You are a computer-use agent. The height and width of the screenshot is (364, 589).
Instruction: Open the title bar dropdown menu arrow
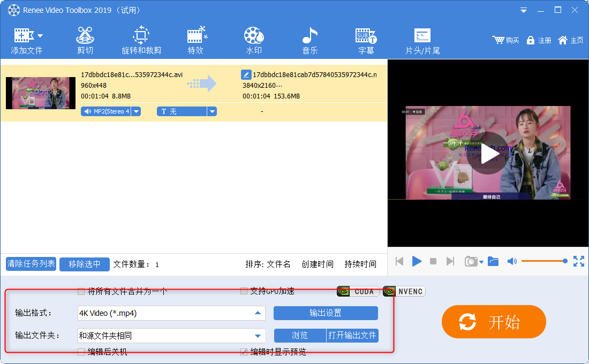[523, 10]
